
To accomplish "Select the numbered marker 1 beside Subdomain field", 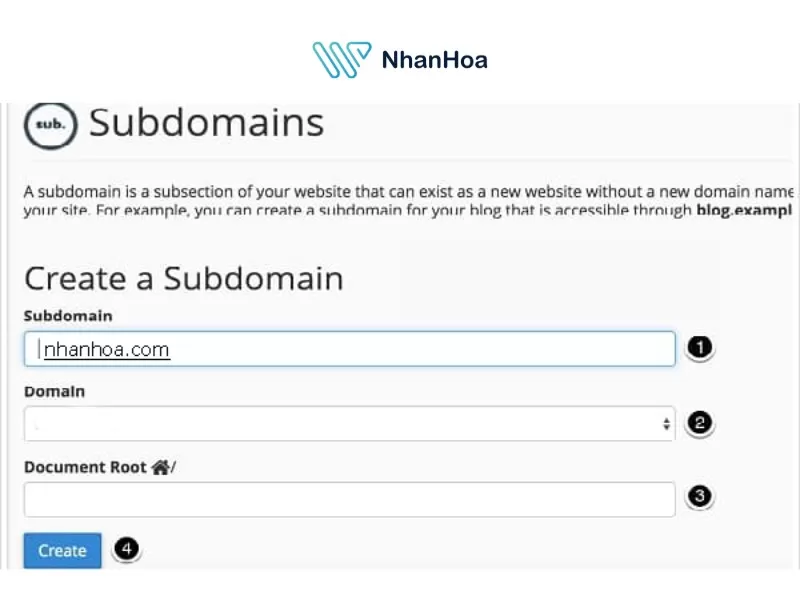I will pyautogui.click(x=699, y=347).
